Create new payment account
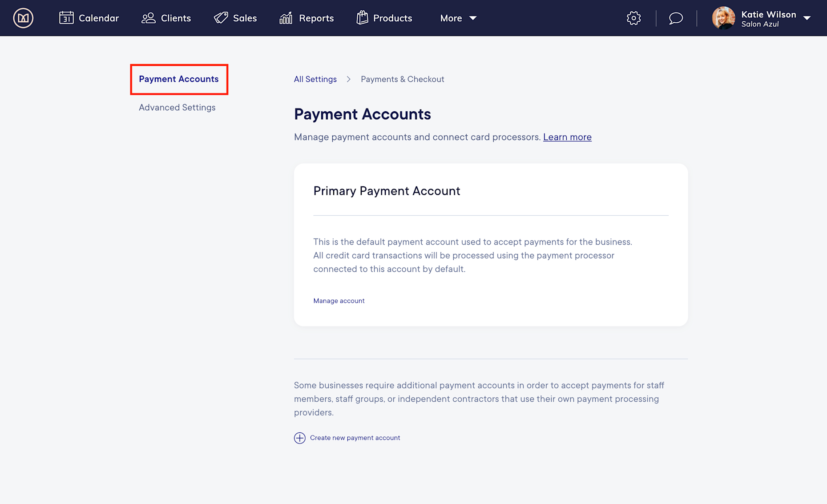 (x=355, y=438)
